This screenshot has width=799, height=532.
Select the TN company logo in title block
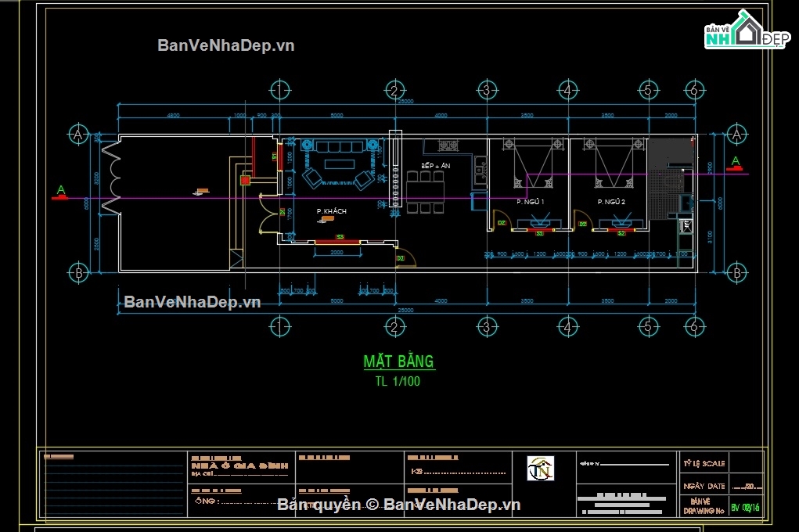point(540,469)
